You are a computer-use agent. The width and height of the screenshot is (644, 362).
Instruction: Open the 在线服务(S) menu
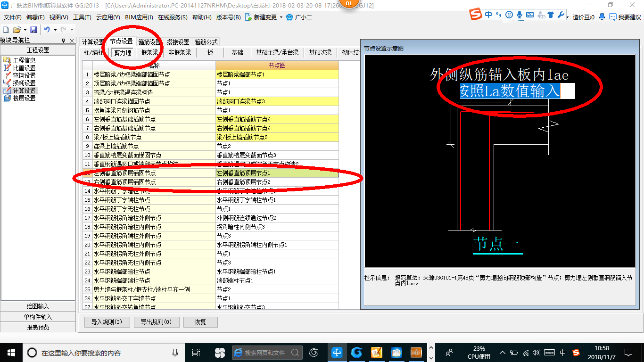point(173,17)
